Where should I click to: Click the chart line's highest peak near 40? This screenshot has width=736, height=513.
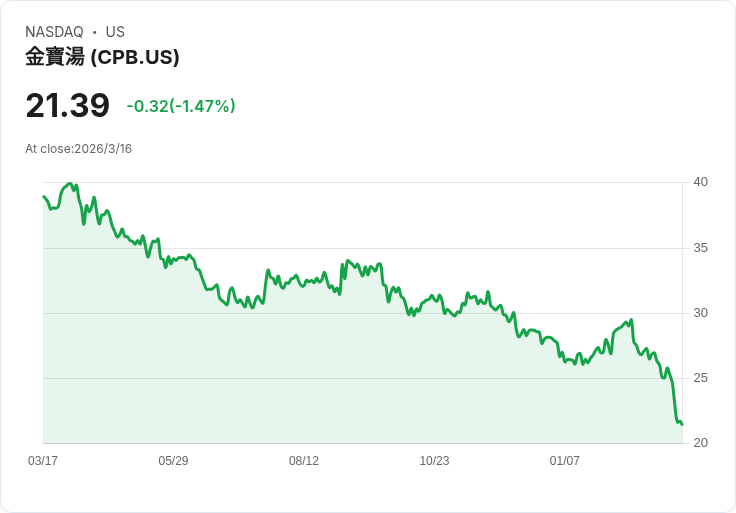click(70, 184)
